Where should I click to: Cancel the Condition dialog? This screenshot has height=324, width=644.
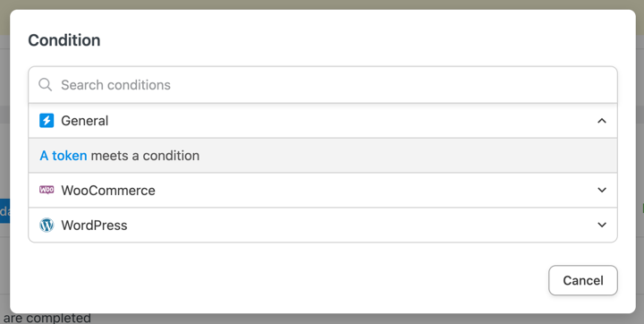click(x=583, y=280)
